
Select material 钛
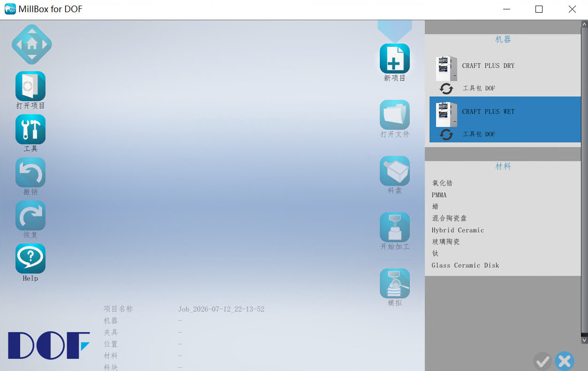pos(435,253)
